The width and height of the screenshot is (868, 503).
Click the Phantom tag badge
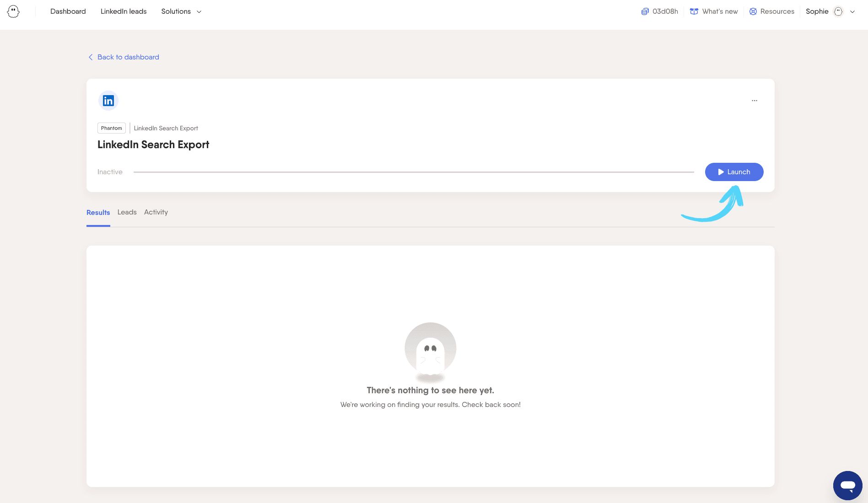(111, 128)
